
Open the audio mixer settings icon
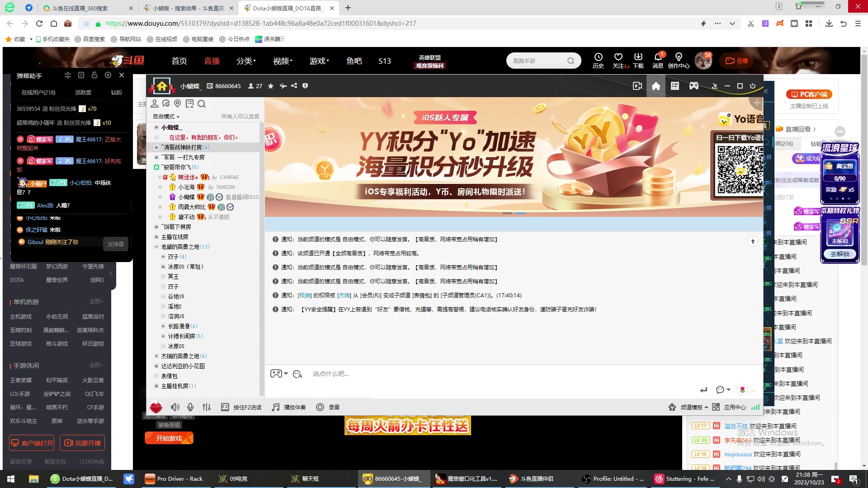click(207, 407)
